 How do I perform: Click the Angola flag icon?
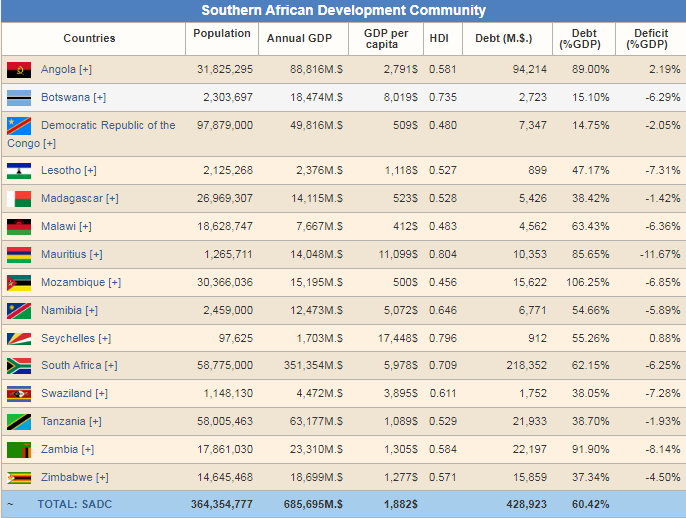(19, 70)
